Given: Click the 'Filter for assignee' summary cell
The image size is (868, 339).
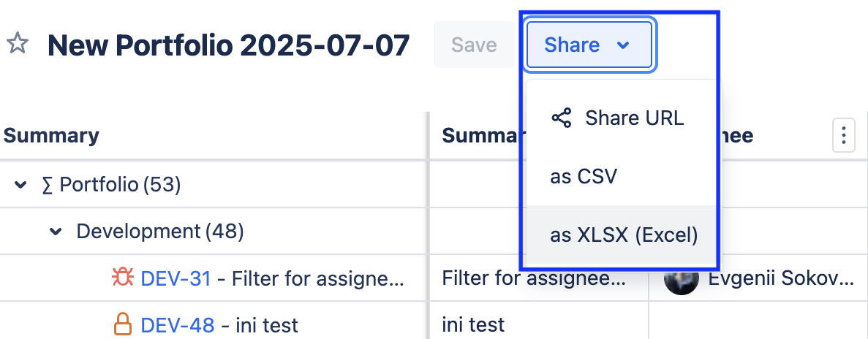Looking at the screenshot, I should (x=534, y=278).
